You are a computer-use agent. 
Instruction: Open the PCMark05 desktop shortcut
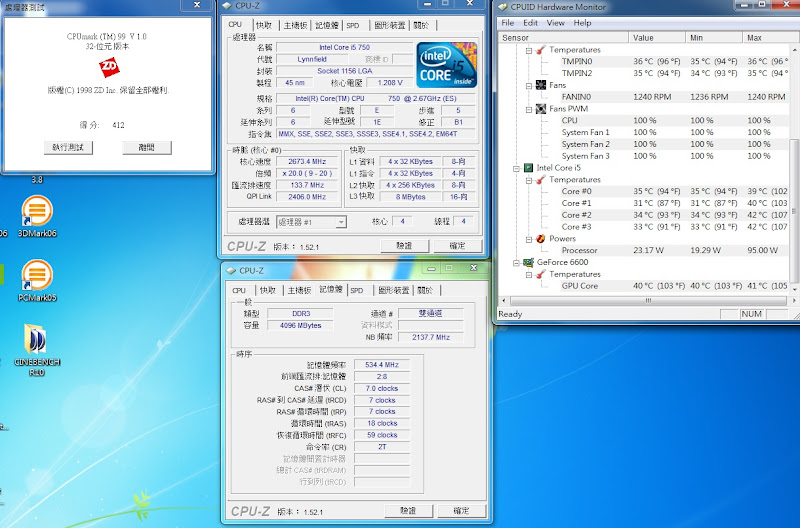tap(37, 280)
